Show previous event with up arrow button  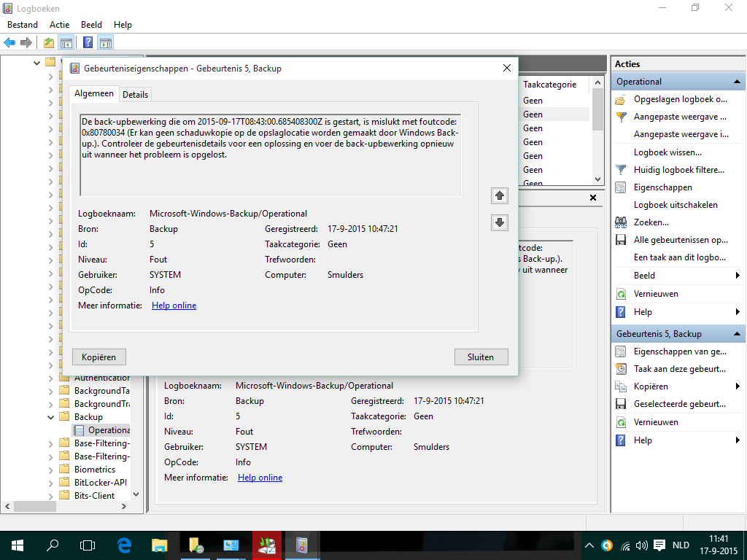pyautogui.click(x=500, y=195)
